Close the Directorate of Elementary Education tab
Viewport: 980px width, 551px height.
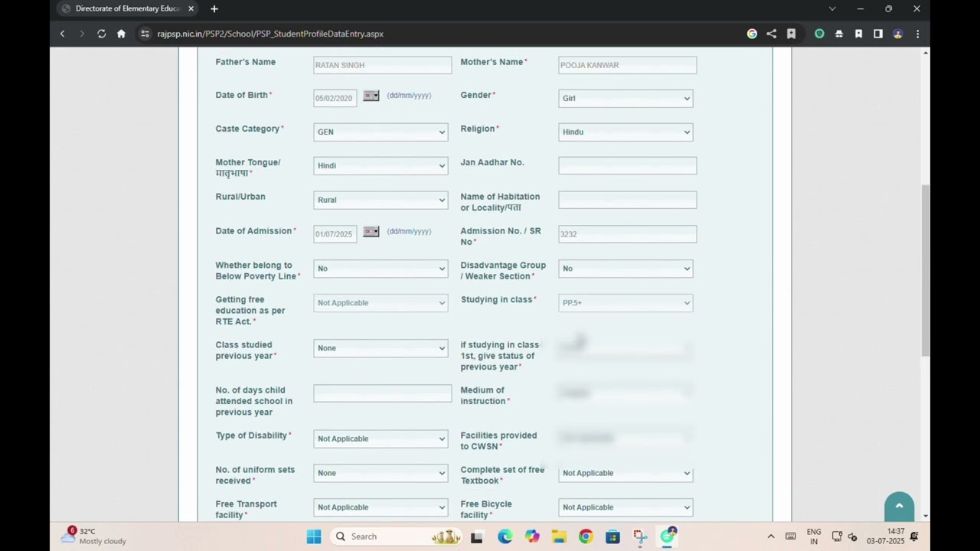(191, 8)
